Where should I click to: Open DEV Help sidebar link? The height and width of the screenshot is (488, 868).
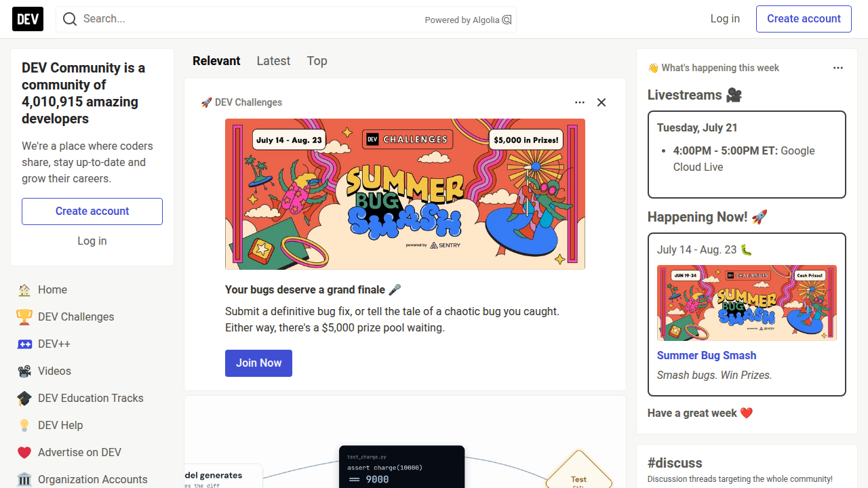tap(92, 426)
